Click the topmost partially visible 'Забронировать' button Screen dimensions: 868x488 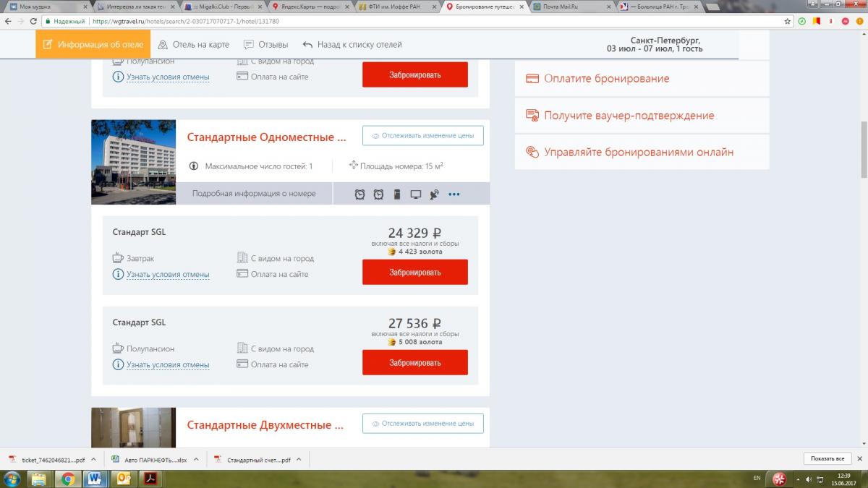[x=415, y=75]
